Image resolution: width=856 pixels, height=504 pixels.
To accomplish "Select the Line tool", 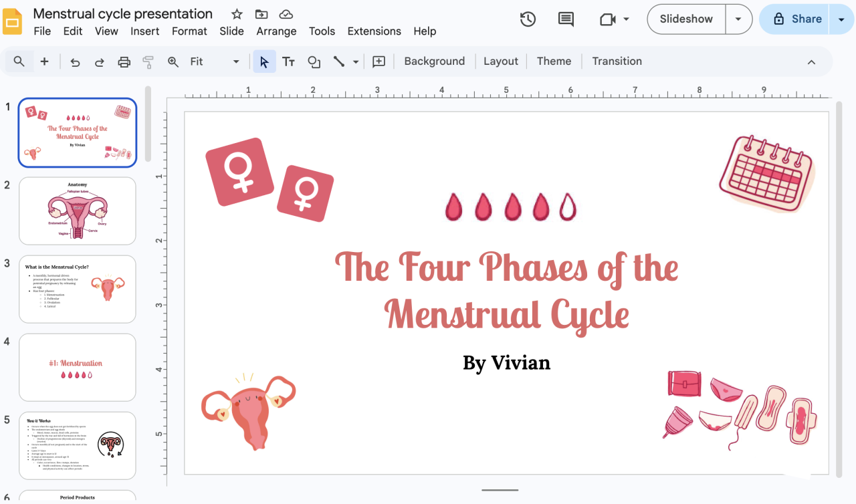I will tap(339, 61).
